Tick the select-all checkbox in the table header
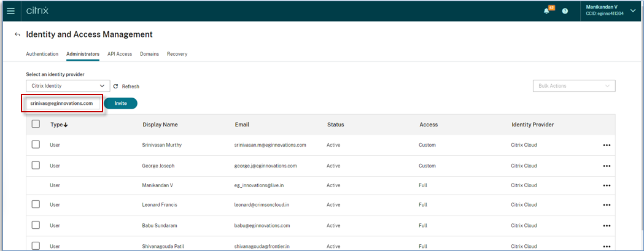 pyautogui.click(x=36, y=123)
